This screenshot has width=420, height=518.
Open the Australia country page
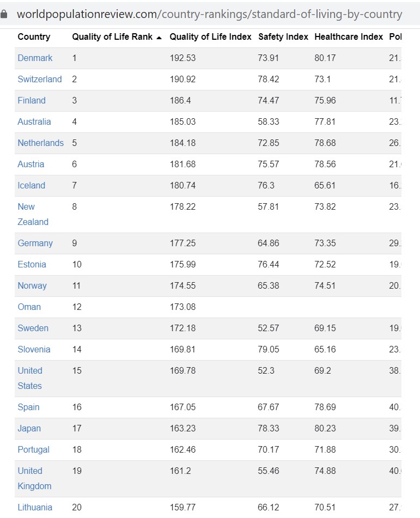[34, 121]
